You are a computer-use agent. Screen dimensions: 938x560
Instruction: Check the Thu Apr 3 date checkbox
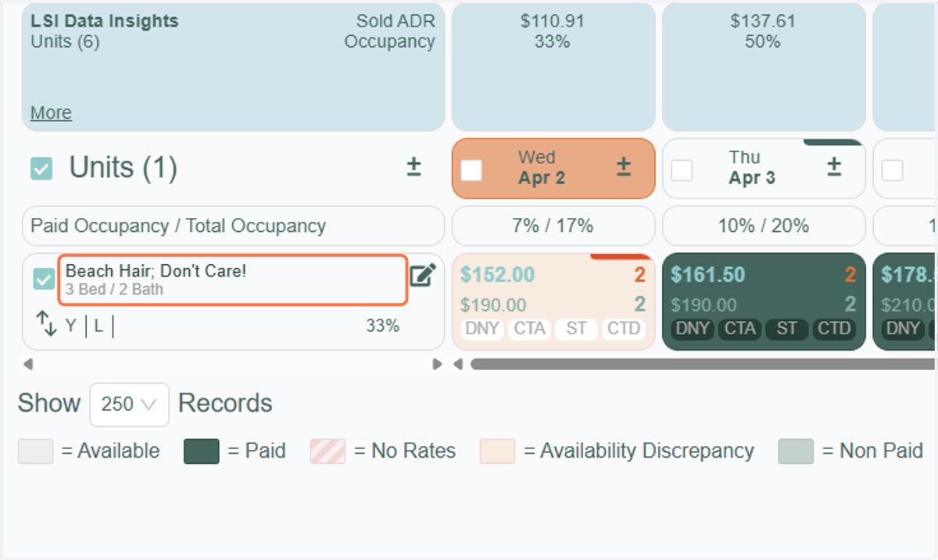[682, 169]
